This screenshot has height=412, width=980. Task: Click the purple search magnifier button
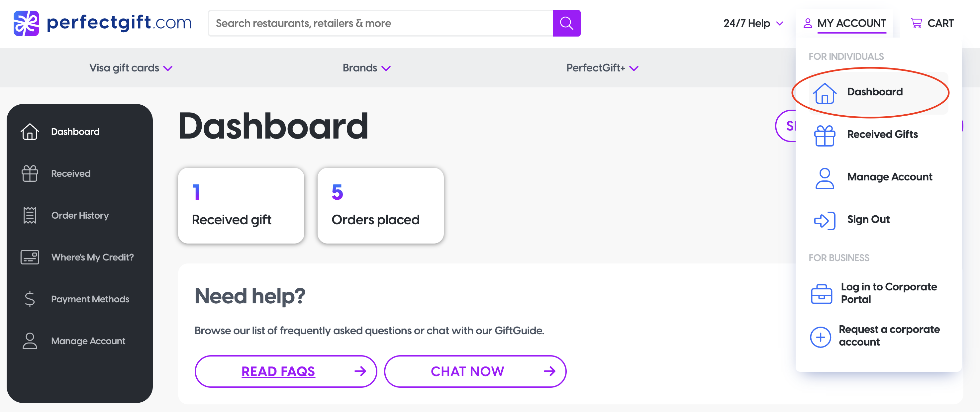point(566,23)
